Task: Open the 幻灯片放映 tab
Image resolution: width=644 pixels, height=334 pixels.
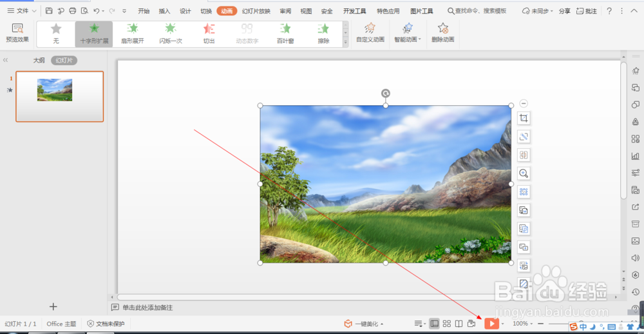Action: (x=256, y=11)
